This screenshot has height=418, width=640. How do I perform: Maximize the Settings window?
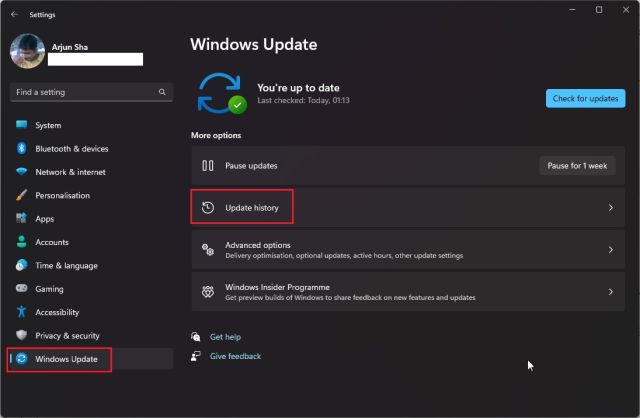tap(599, 9)
